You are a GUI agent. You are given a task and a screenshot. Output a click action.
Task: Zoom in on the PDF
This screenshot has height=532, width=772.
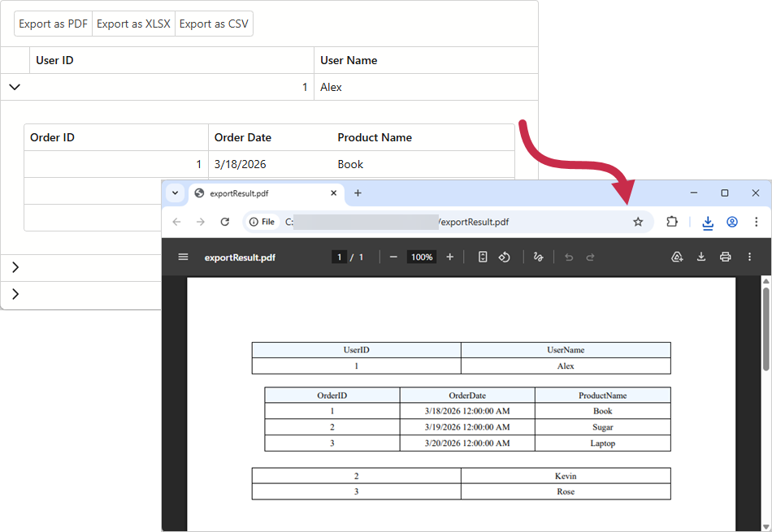[x=449, y=257]
